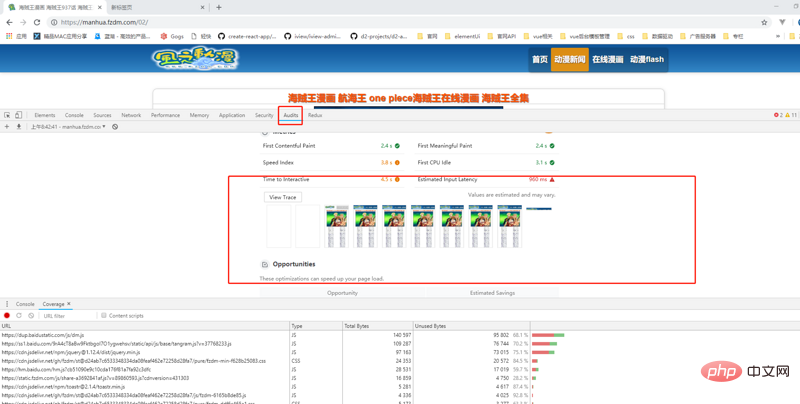Select the dup.baidustatic.com dm.js row
The height and width of the screenshot is (404, 800).
(x=400, y=335)
